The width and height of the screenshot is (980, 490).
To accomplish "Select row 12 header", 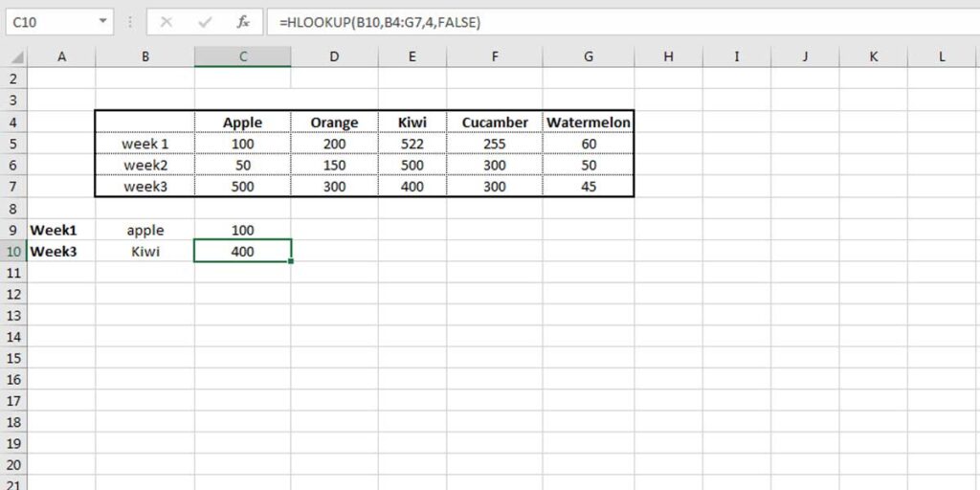I will pyautogui.click(x=15, y=294).
